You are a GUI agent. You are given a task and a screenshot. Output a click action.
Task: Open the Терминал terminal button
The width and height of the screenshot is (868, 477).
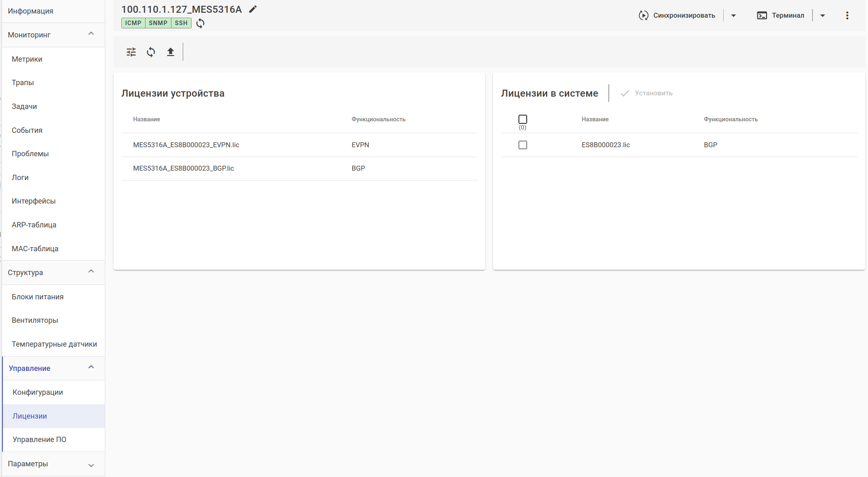click(x=780, y=16)
